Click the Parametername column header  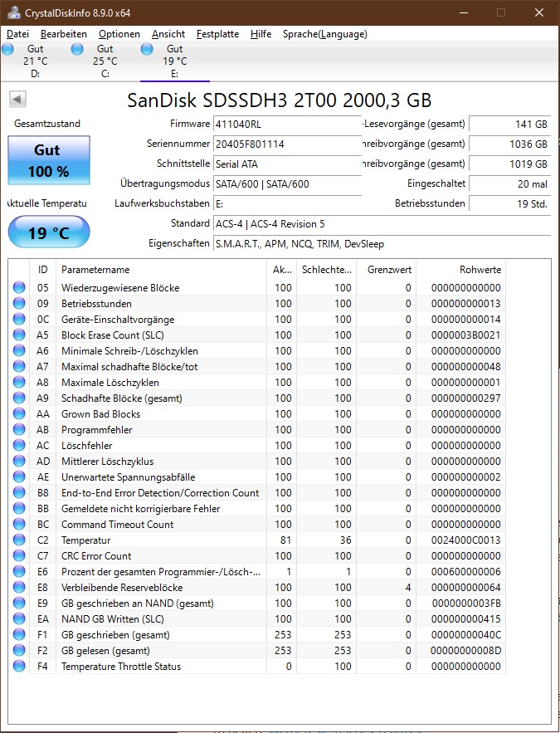pos(161,270)
